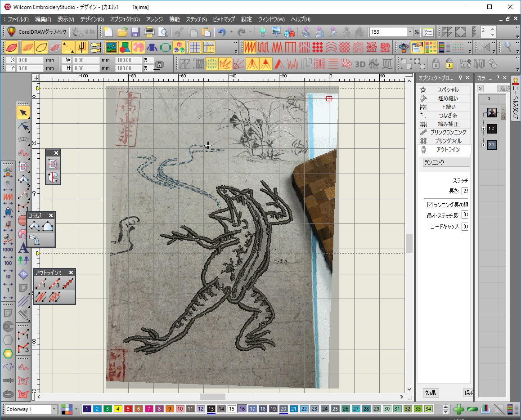This screenshot has height=420, width=521.
Task: Open the デザイン(D) menu
Action: (x=92, y=19)
